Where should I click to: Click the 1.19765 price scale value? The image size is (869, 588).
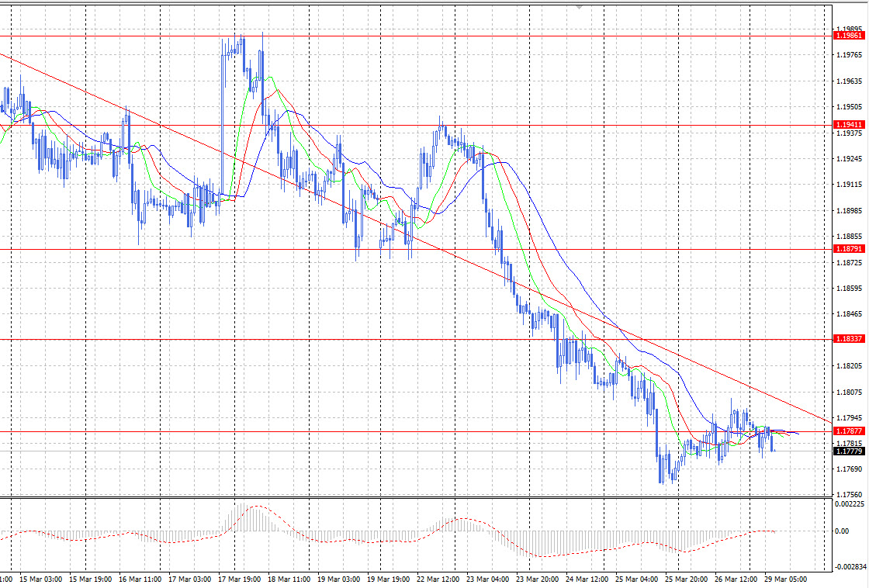[849, 55]
